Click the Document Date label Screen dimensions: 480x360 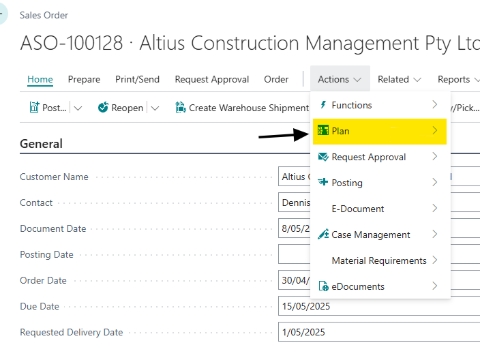point(53,229)
